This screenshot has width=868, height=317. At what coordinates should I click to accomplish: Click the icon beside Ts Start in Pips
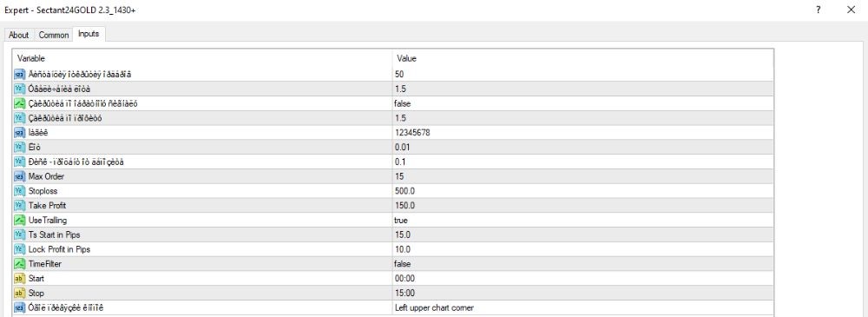pyautogui.click(x=21, y=234)
